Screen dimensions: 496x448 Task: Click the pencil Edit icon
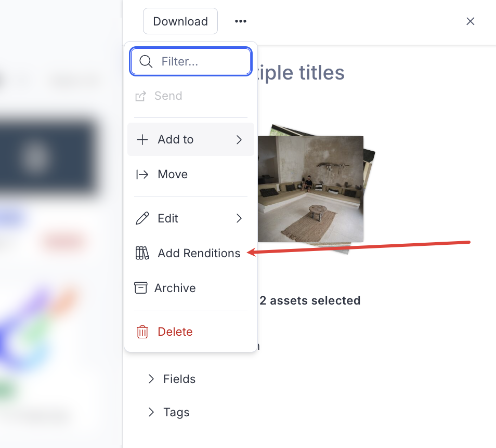tap(142, 218)
